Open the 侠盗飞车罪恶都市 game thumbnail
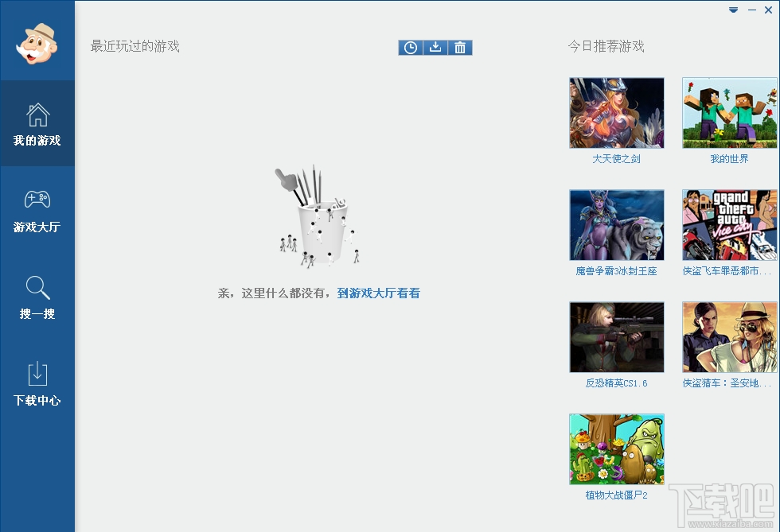Viewport: 780px width, 532px height. (729, 224)
